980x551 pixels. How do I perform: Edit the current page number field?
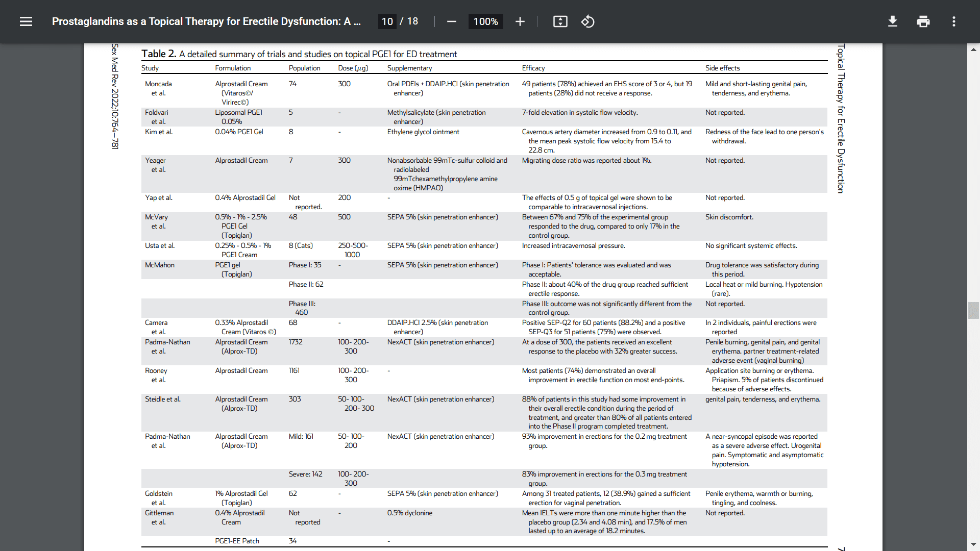click(x=387, y=21)
